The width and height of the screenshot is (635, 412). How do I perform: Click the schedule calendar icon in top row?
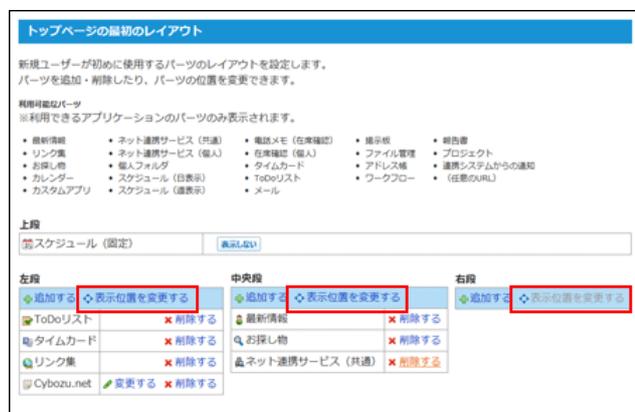tap(28, 244)
